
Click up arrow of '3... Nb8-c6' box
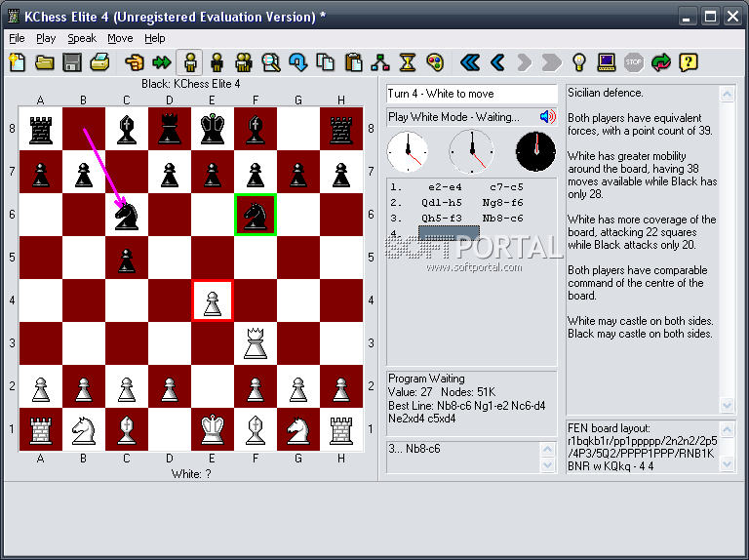tap(547, 449)
